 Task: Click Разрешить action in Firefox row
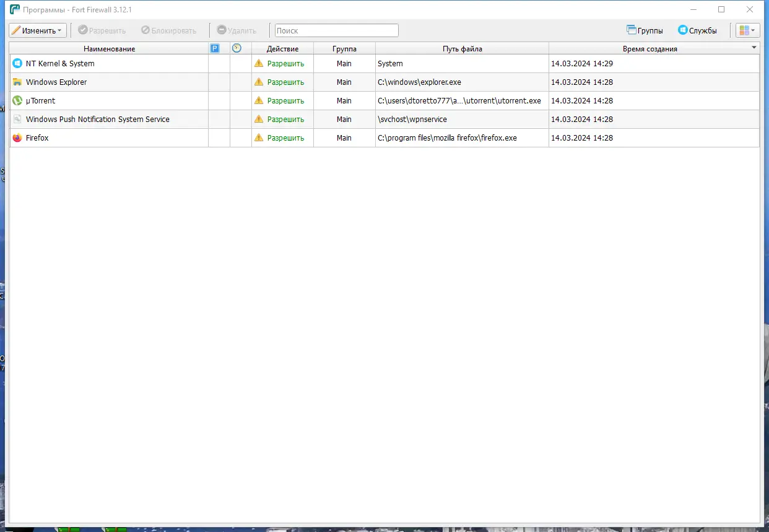tap(285, 138)
